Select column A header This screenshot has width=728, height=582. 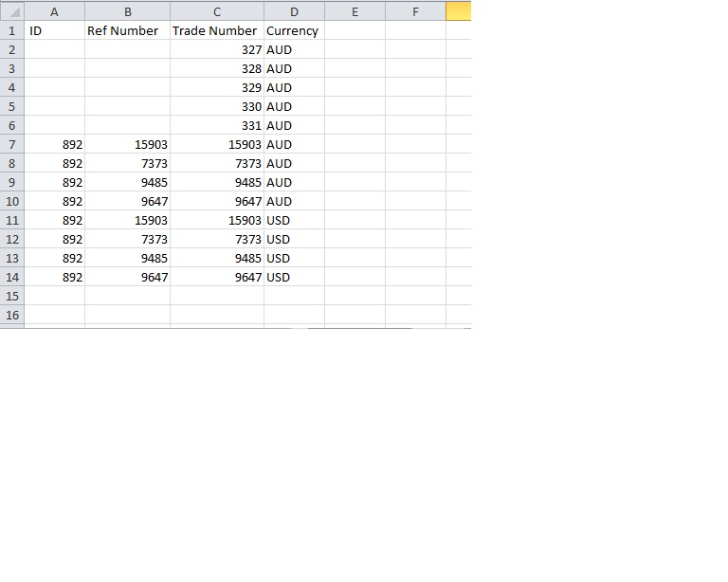54,11
